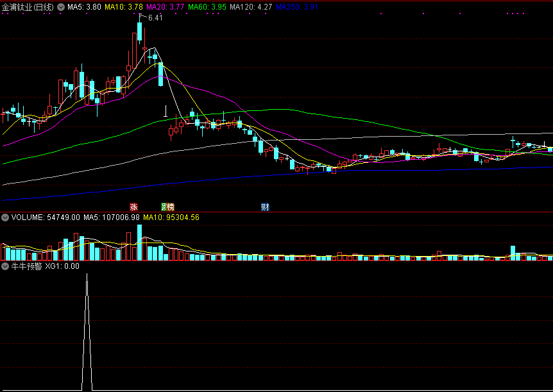553x392 pixels.
Task: Click the 6.41 high price annotation
Action: [155, 17]
